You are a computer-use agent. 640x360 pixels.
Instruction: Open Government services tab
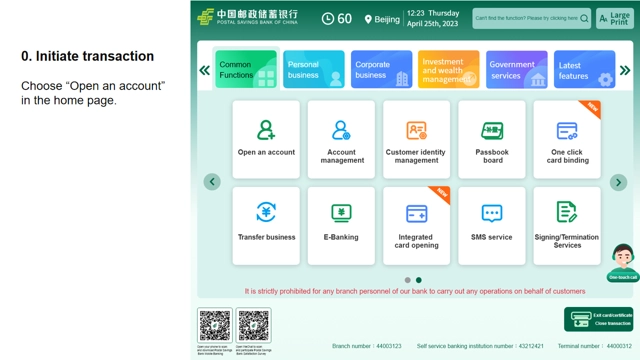pos(517,69)
